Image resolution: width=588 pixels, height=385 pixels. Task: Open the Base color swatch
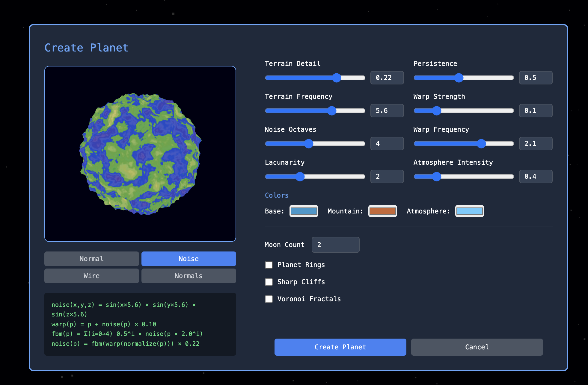tap(304, 211)
